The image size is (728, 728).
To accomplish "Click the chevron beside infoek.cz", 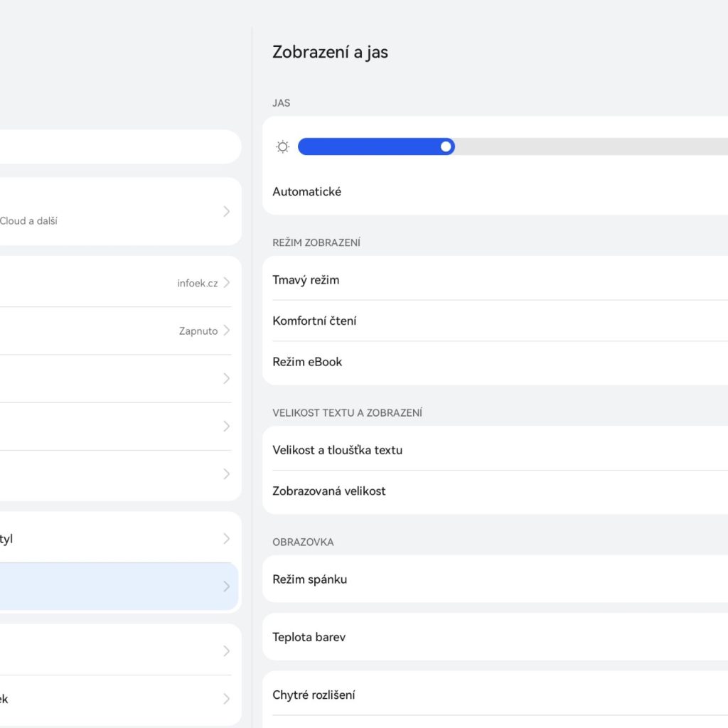I will (x=227, y=283).
